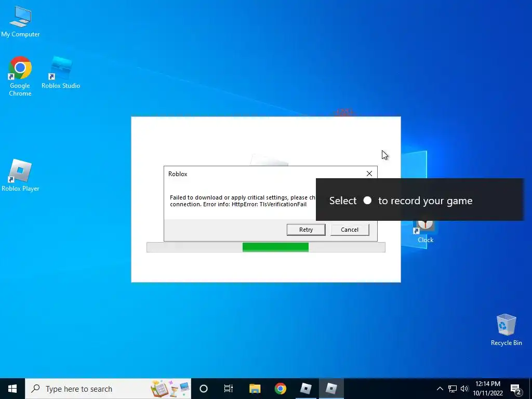Select the Roblox Studio desktop shortcut

[61, 73]
